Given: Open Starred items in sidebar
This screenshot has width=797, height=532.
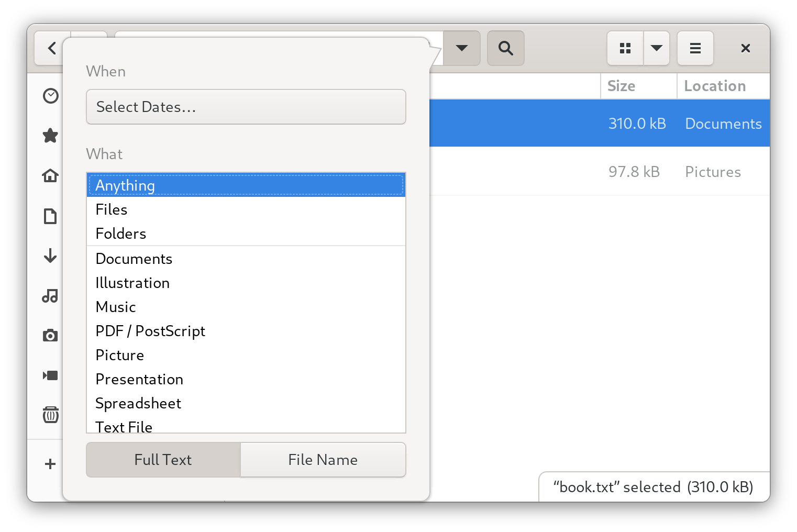Looking at the screenshot, I should (50, 136).
